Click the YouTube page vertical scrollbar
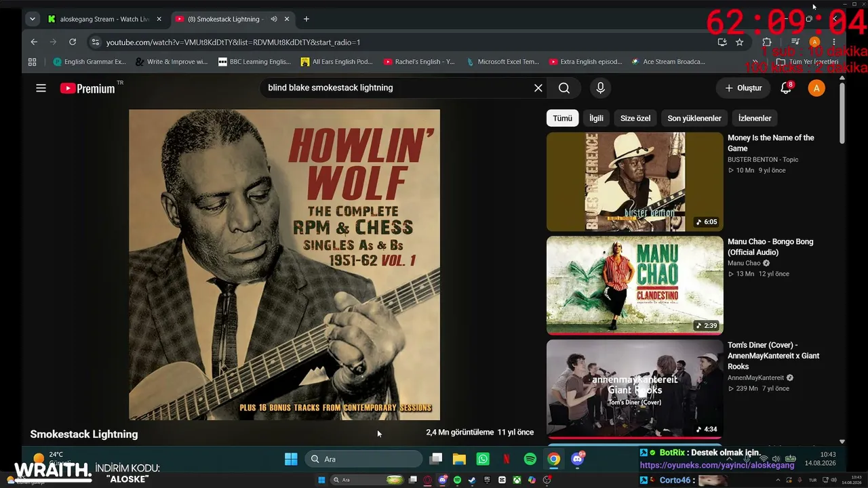 tap(842, 112)
